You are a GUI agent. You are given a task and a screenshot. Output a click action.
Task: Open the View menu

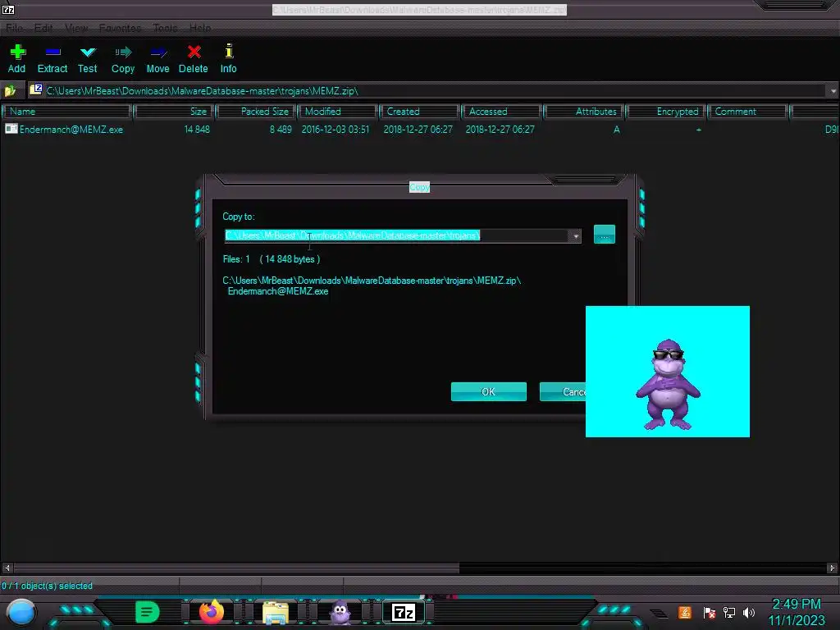click(76, 28)
